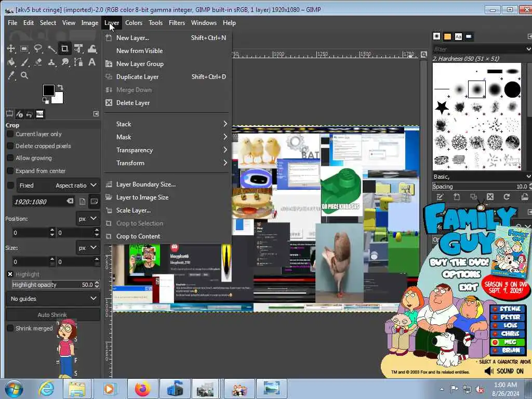The width and height of the screenshot is (532, 399).
Task: Toggle Shrink merged checkbox
Action: tap(10, 328)
